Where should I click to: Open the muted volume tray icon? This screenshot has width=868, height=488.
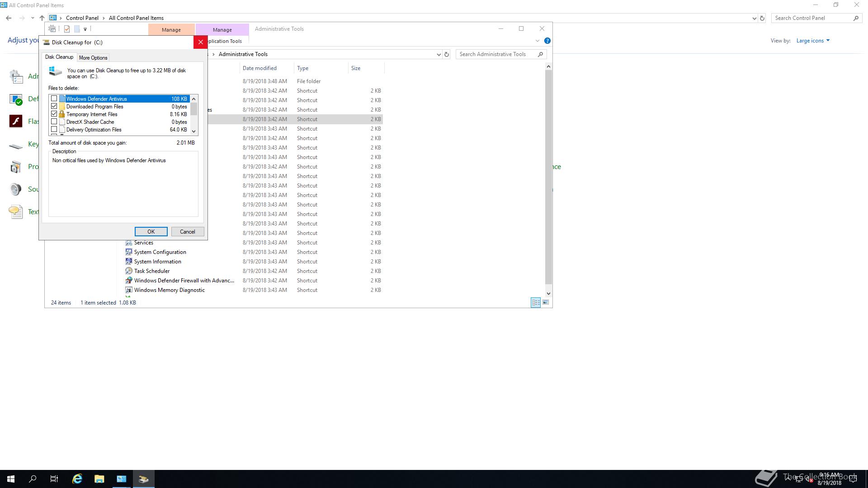tap(809, 479)
